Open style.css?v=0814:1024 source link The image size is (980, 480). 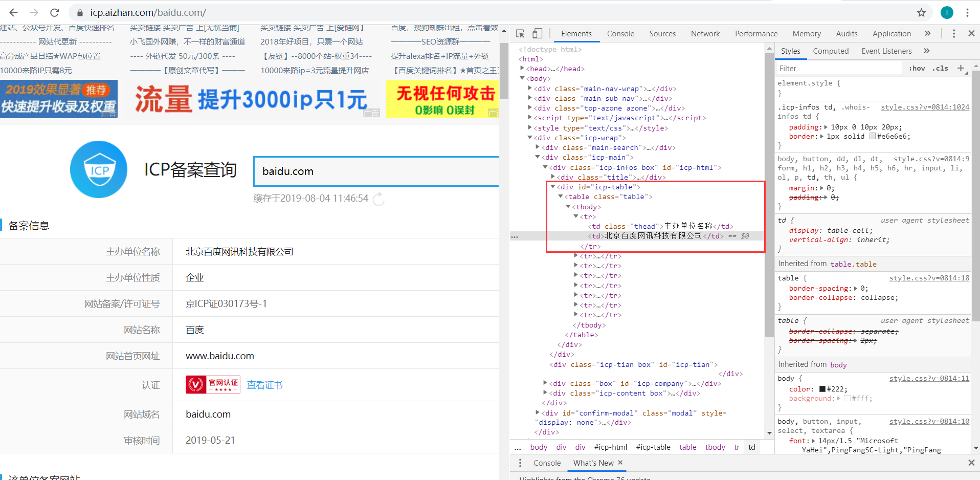click(925, 107)
